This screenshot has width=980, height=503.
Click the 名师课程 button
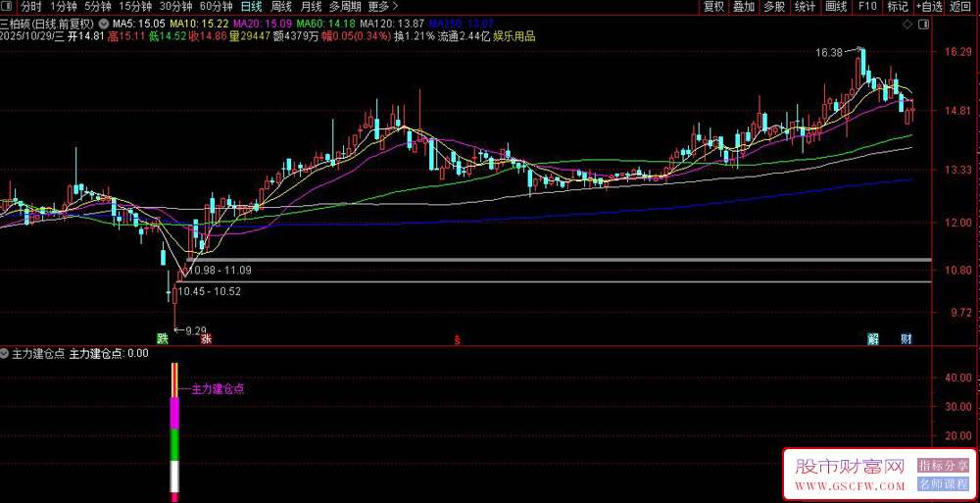943,483
